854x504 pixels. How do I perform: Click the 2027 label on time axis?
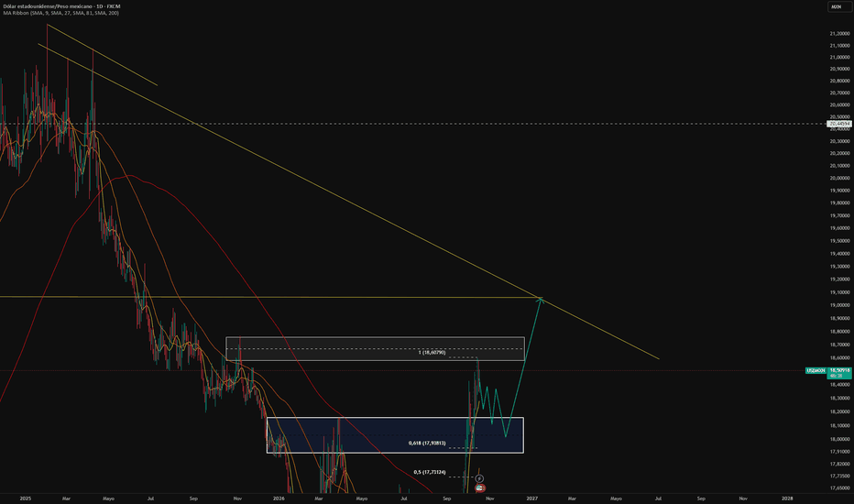coord(531,498)
